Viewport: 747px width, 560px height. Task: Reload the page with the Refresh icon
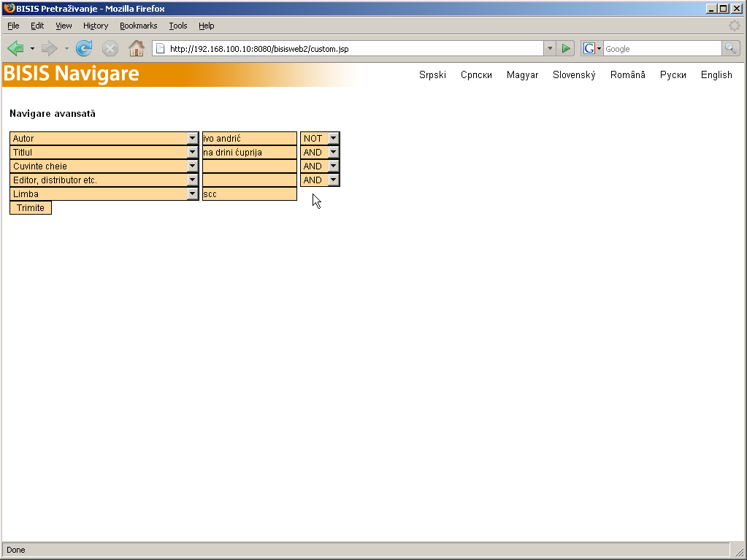(x=84, y=48)
